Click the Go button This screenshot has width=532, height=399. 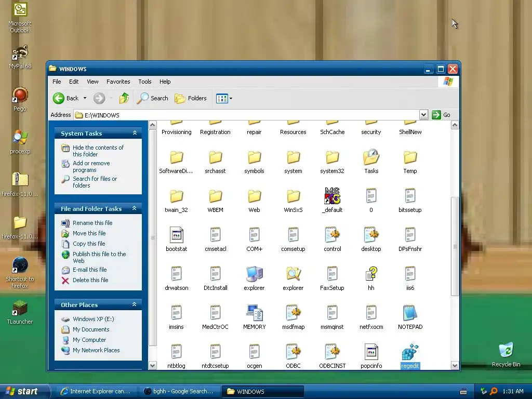coord(441,115)
